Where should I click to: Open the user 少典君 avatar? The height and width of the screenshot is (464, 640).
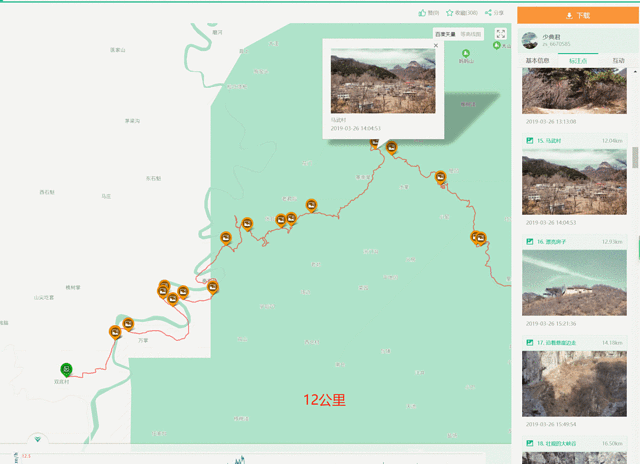click(529, 40)
